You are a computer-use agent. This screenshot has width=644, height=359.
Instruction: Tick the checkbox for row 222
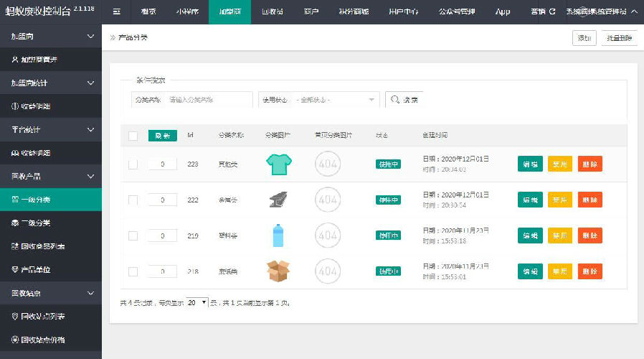click(133, 200)
